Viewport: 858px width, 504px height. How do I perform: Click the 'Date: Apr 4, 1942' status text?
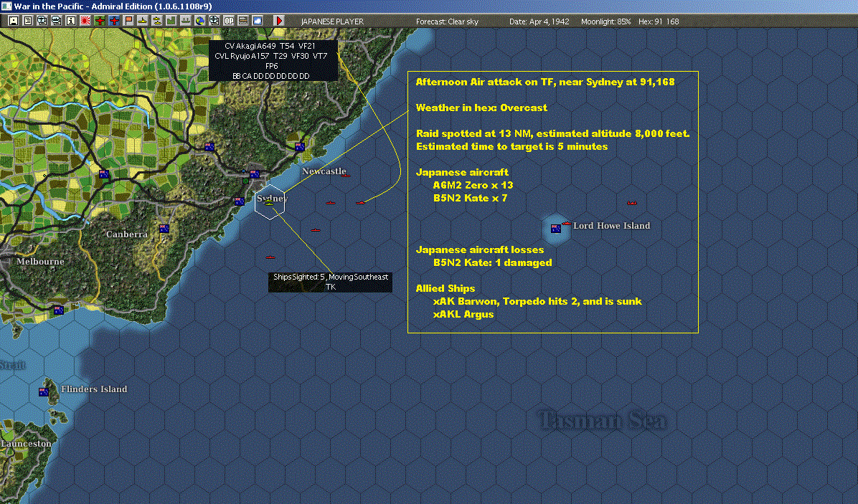(539, 22)
